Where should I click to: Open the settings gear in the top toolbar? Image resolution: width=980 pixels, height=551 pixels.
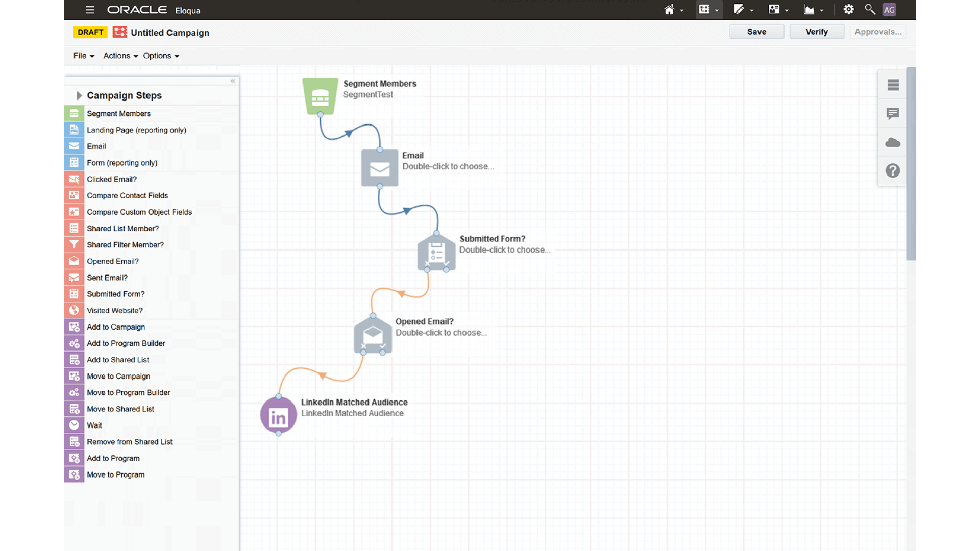[848, 9]
